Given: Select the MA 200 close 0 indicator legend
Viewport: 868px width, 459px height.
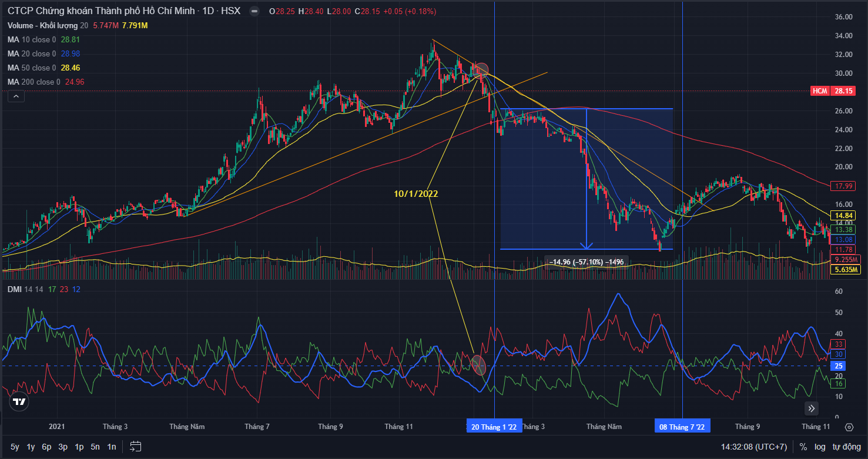Looking at the screenshot, I should (x=33, y=82).
